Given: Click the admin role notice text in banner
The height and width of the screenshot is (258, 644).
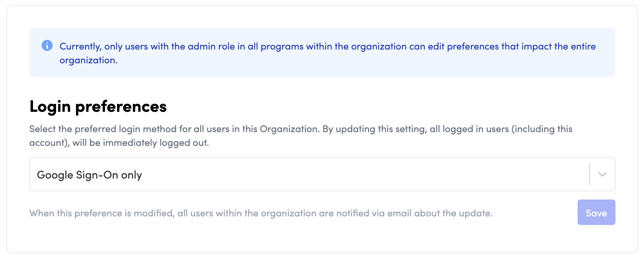Looking at the screenshot, I should (328, 53).
